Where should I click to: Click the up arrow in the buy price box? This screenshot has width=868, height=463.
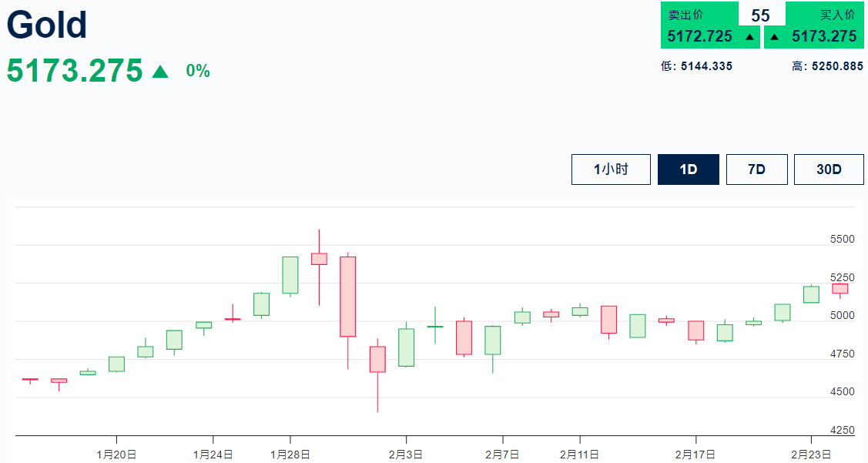(775, 36)
